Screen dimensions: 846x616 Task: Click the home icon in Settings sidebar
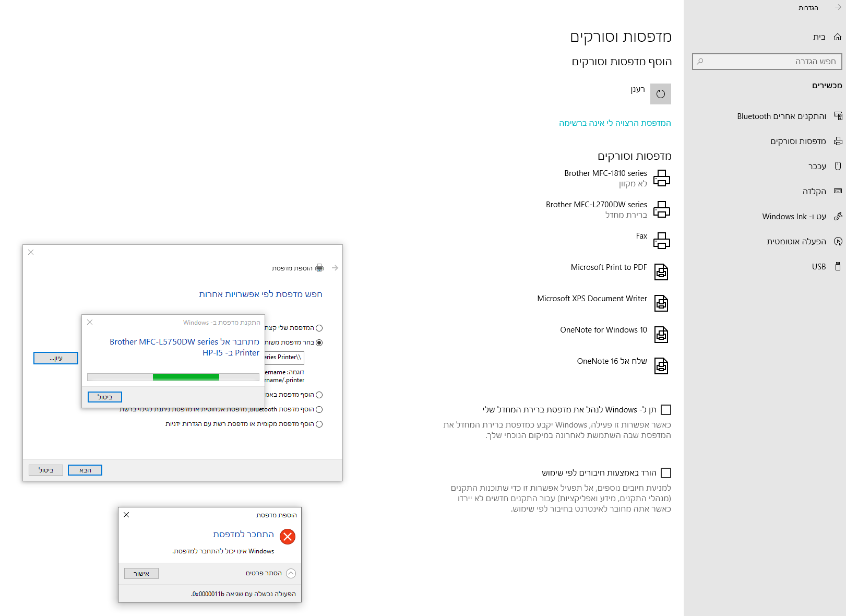[838, 37]
